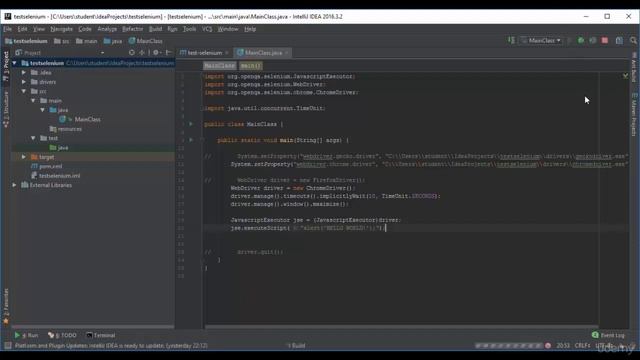Click the run gutter icon beside main method
The image size is (640, 360).
pos(191,140)
